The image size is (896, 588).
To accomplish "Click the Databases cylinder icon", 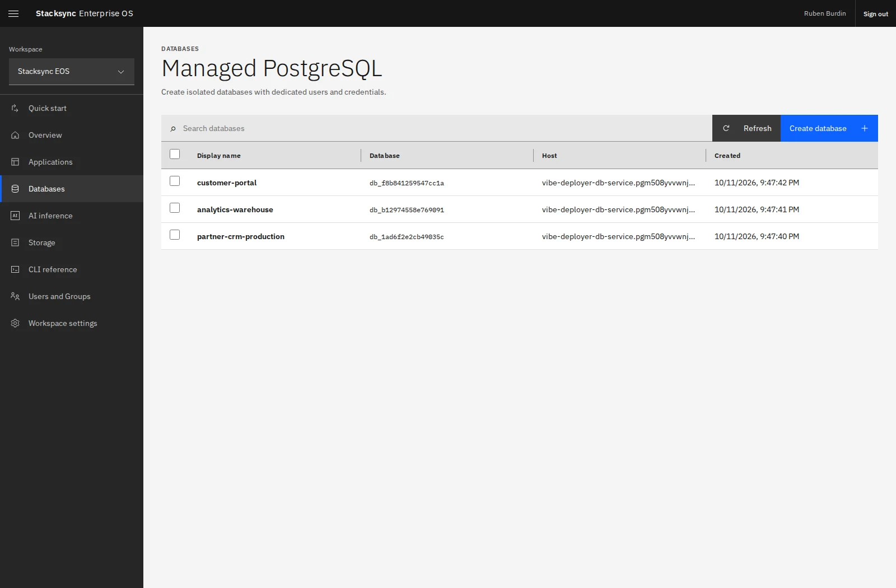I will click(x=15, y=189).
